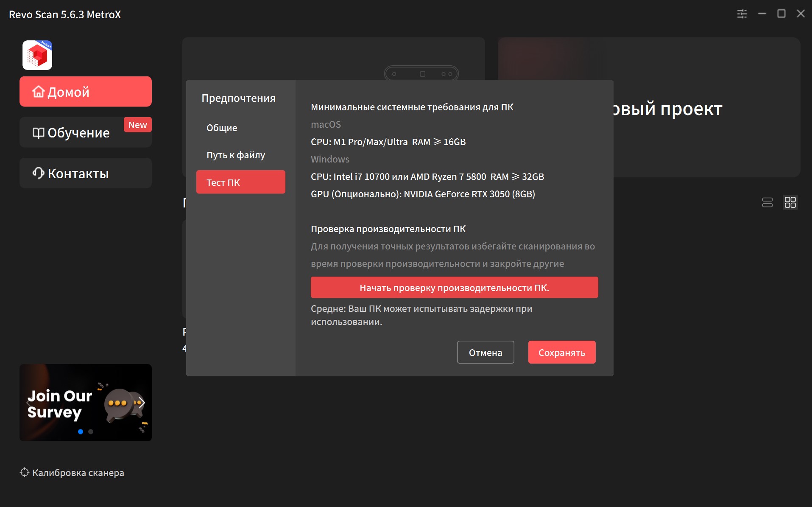Select the Тест ПК preferences tab
The width and height of the screenshot is (812, 507).
241,182
